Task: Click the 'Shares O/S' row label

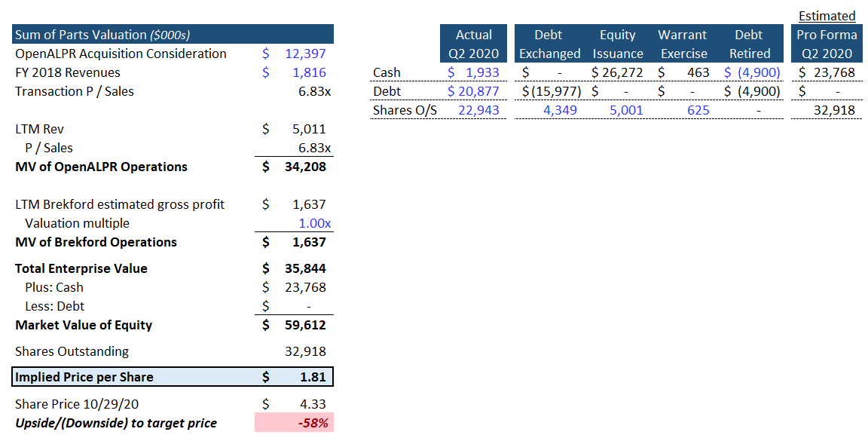Action: point(405,110)
